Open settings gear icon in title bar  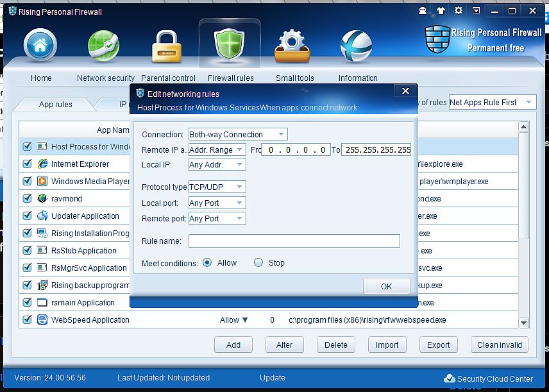coord(459,11)
